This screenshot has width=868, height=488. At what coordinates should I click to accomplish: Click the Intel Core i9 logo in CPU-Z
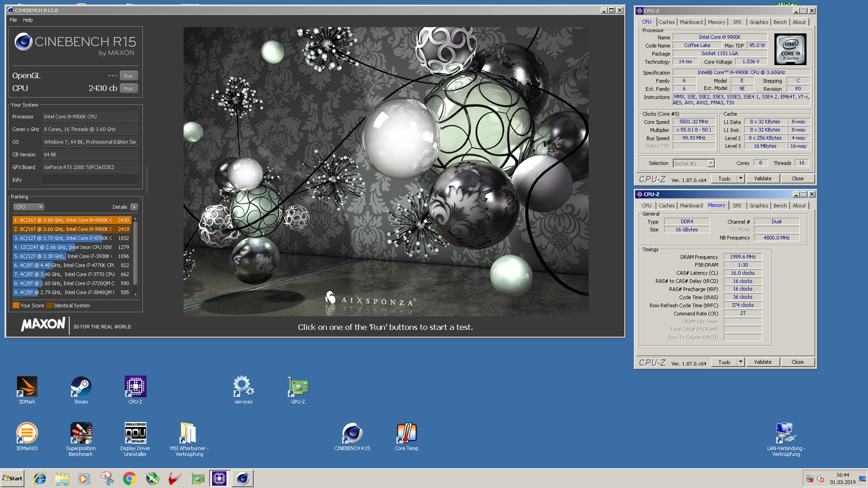(790, 49)
